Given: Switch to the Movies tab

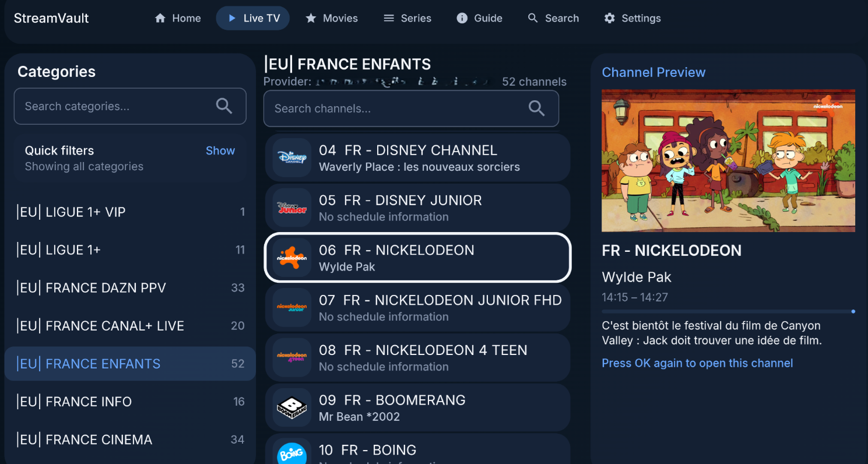Looking at the screenshot, I should (332, 18).
